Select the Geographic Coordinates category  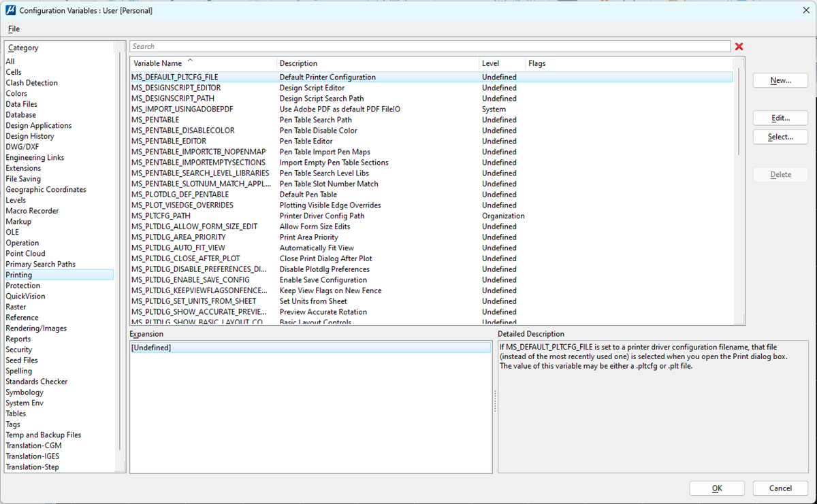[x=46, y=189]
